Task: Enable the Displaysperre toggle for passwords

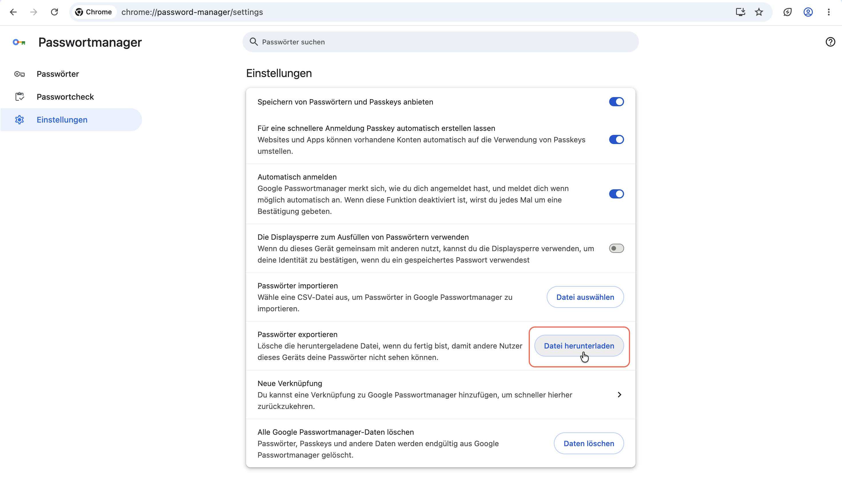Action: pyautogui.click(x=616, y=248)
